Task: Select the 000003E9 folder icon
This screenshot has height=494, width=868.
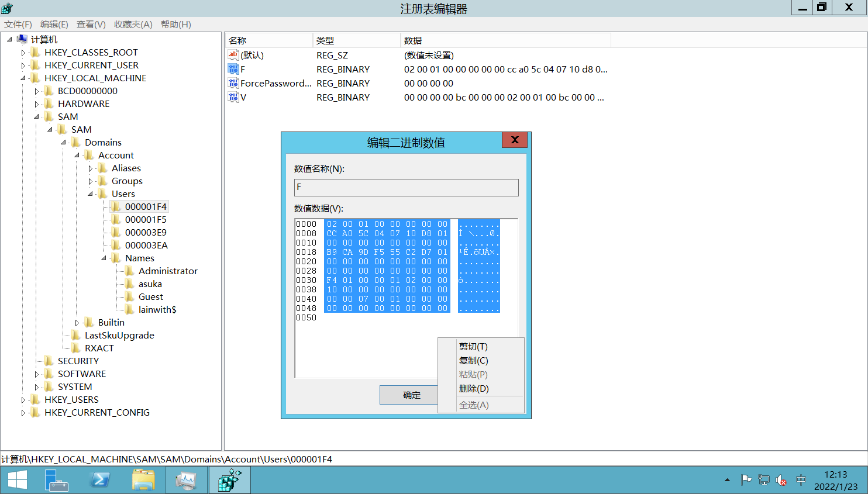Action: pyautogui.click(x=116, y=232)
